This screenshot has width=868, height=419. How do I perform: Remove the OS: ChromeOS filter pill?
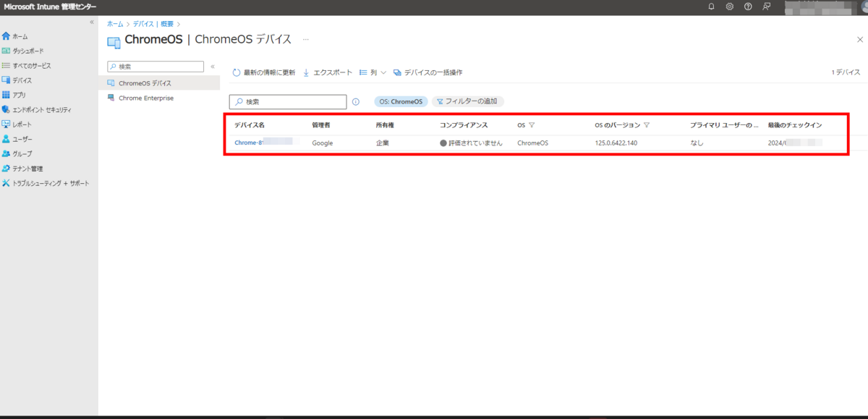tap(401, 101)
